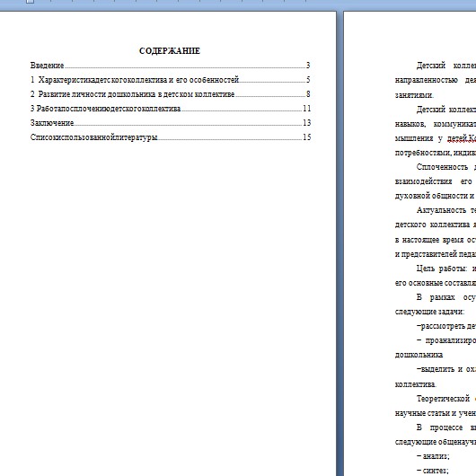Viewport: 476px width, 476px height.
Task: Click page number 5 in contents
Action: click(x=308, y=80)
